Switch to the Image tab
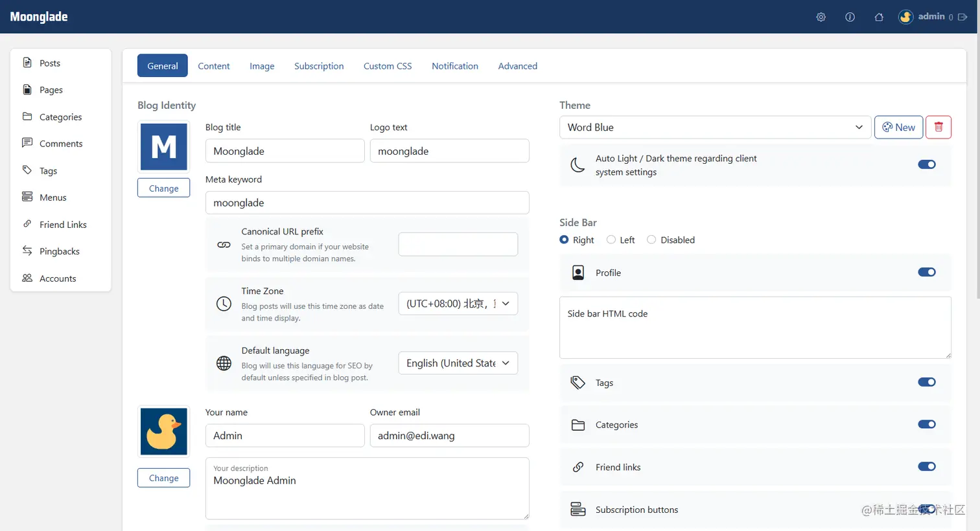 click(262, 65)
